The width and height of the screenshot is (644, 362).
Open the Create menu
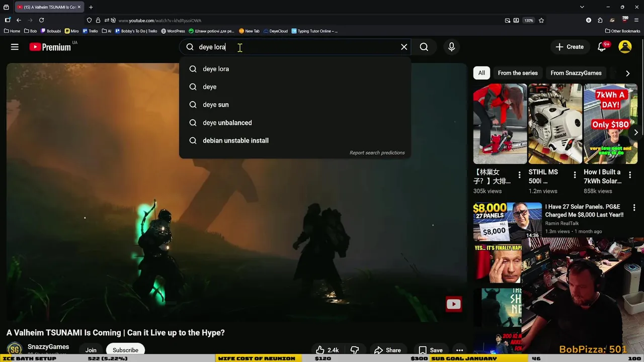coord(570,47)
